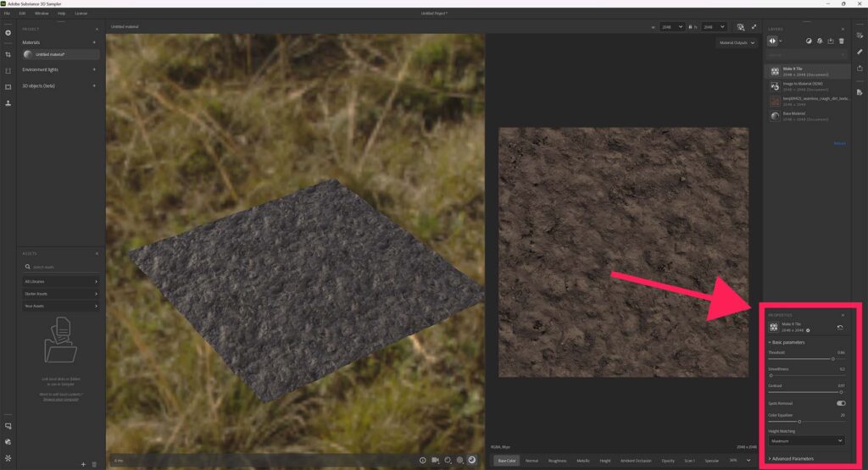Delete asset using trash icon at Assets bottom
This screenshot has width=868, height=470.
pyautogui.click(x=93, y=464)
